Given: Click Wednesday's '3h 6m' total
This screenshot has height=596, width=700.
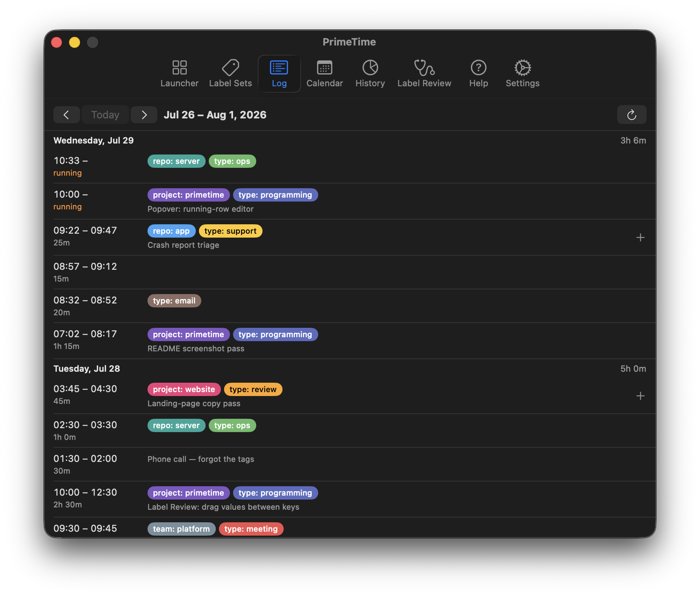Looking at the screenshot, I should coord(633,140).
